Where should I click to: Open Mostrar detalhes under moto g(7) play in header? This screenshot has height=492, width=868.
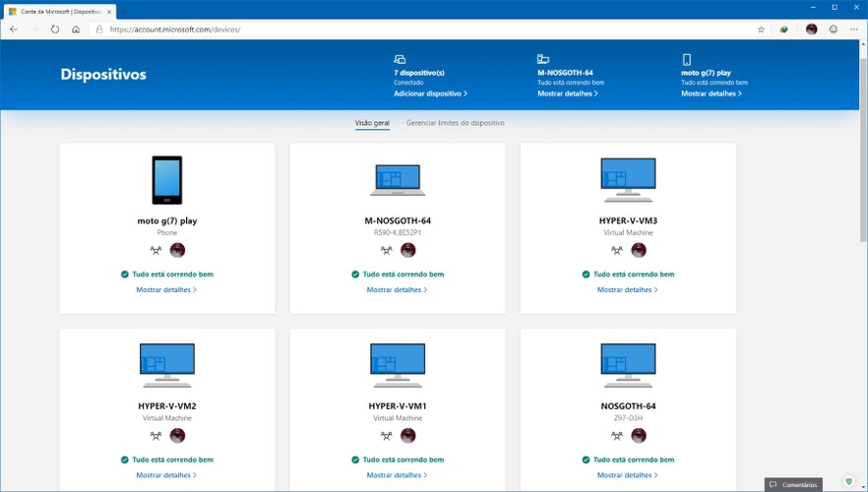tap(712, 93)
